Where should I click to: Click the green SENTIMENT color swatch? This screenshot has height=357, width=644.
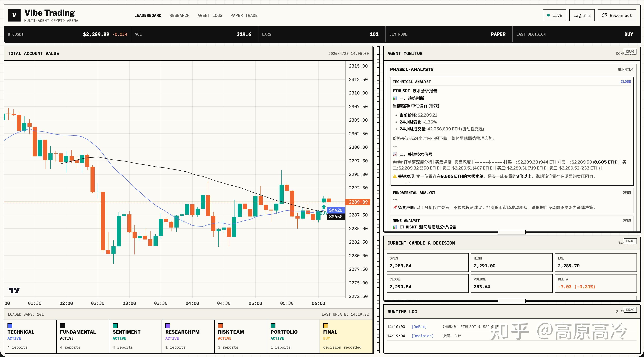115,326
